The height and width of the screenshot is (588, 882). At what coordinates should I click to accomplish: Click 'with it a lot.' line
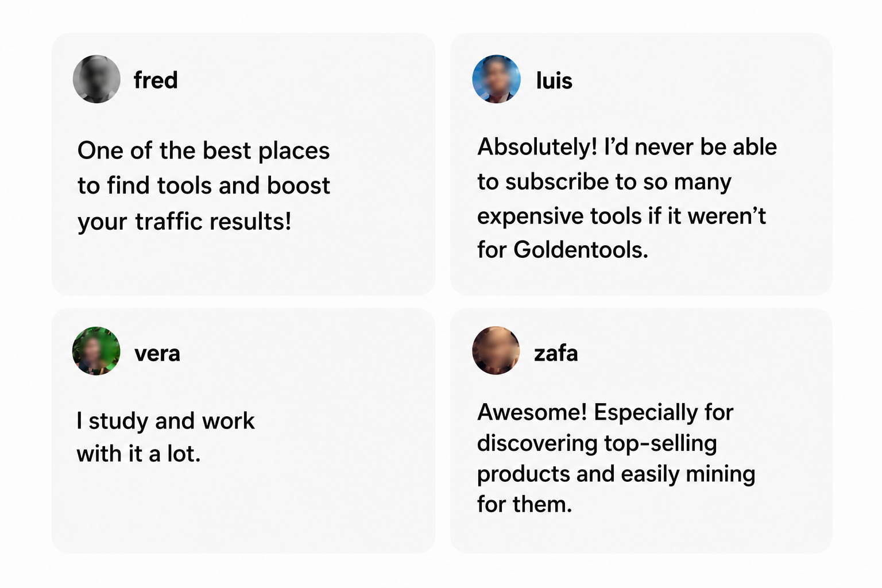pyautogui.click(x=138, y=454)
